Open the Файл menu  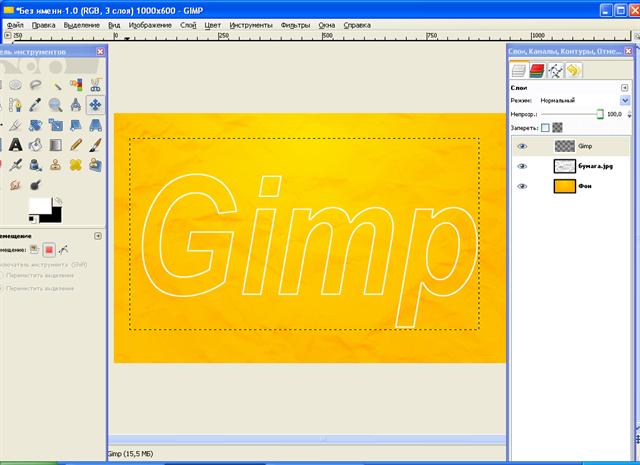[15, 25]
